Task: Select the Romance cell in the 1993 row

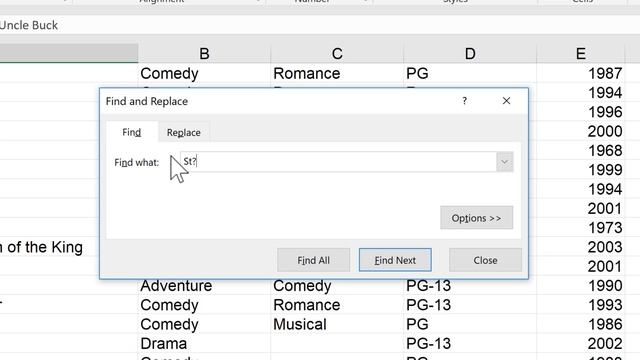Action: point(337,305)
